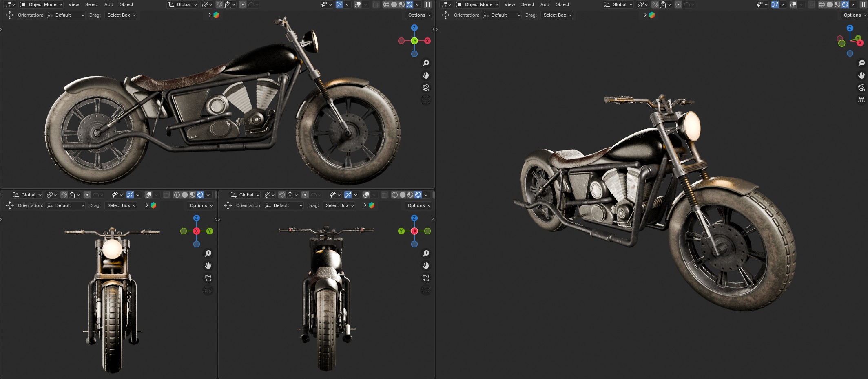868x379 pixels.
Task: Open the Add menu in the side-view viewport
Action: 108,4
